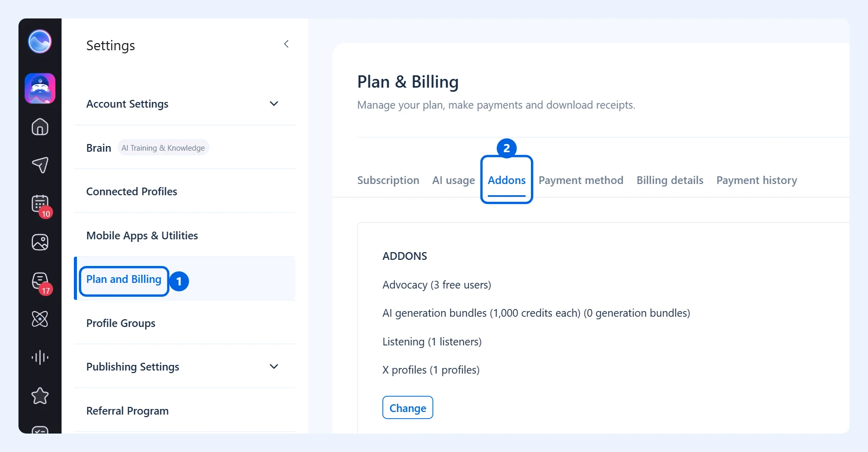This screenshot has width=868, height=452.
Task: Click the 'AI generation bundles' addon line
Action: [536, 313]
